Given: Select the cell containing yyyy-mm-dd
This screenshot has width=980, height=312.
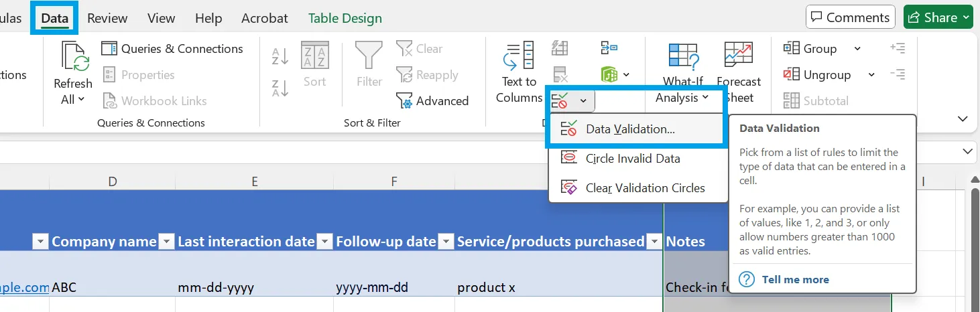Looking at the screenshot, I should coord(394,274).
